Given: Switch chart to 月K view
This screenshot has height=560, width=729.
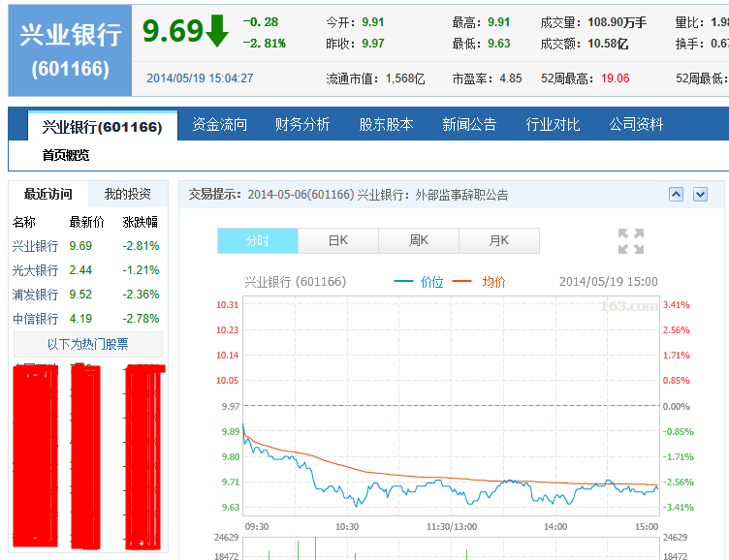Looking at the screenshot, I should point(499,240).
